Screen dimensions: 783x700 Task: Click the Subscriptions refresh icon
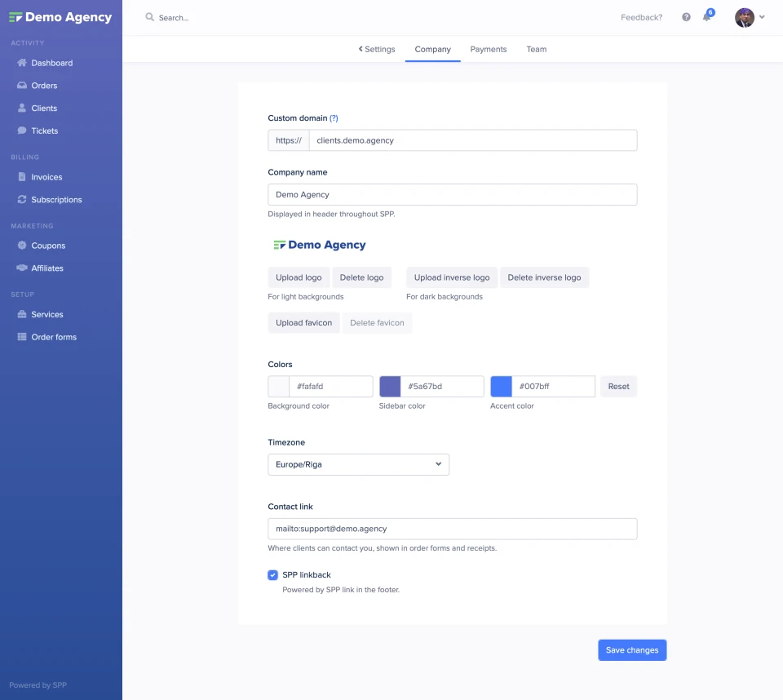click(22, 200)
